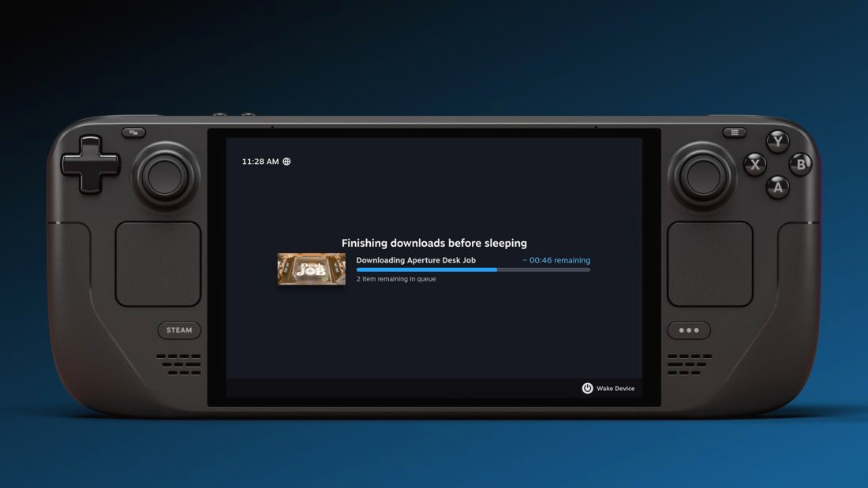Open the Aperture Desk Job thumbnail
The width and height of the screenshot is (868, 488).
coord(312,269)
